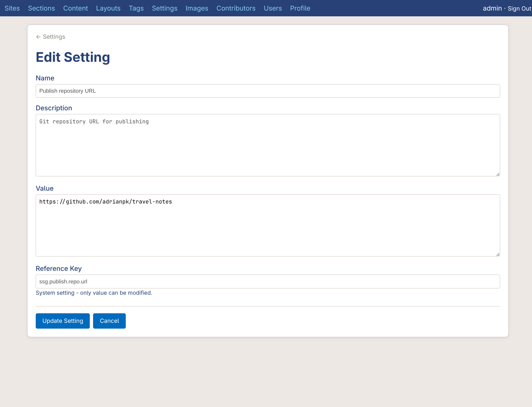View the Profile page

tap(300, 8)
